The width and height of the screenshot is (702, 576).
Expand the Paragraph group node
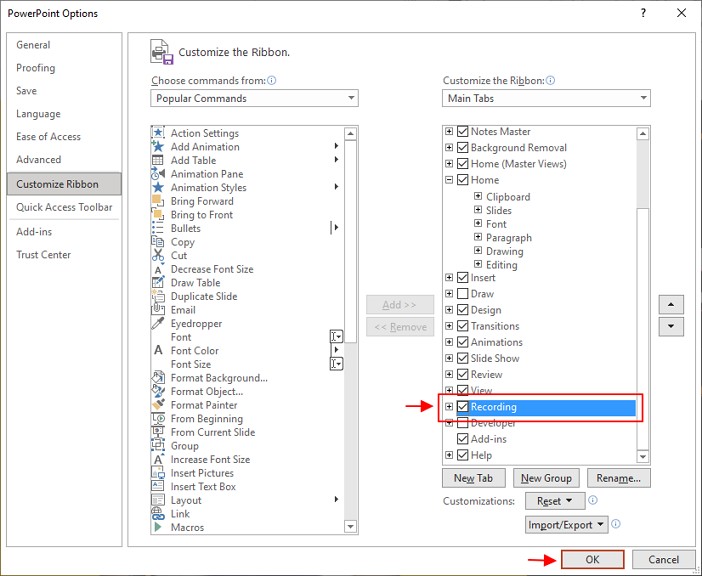point(478,237)
